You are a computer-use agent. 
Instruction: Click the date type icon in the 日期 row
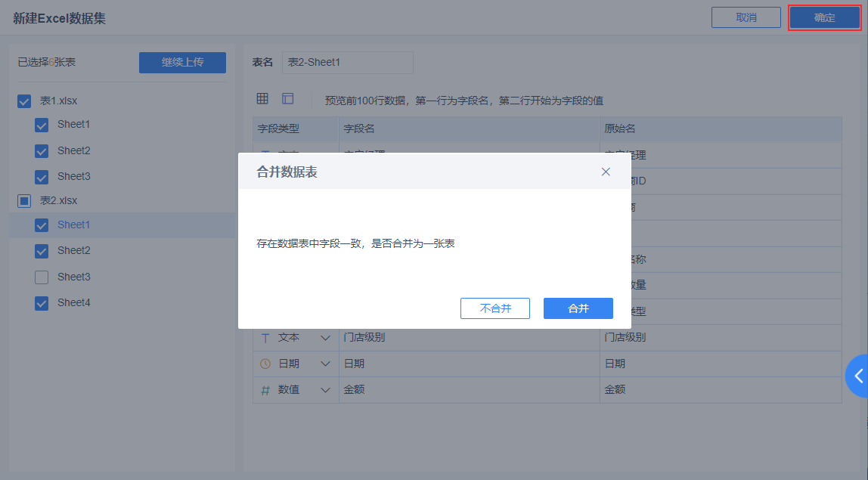click(x=265, y=364)
